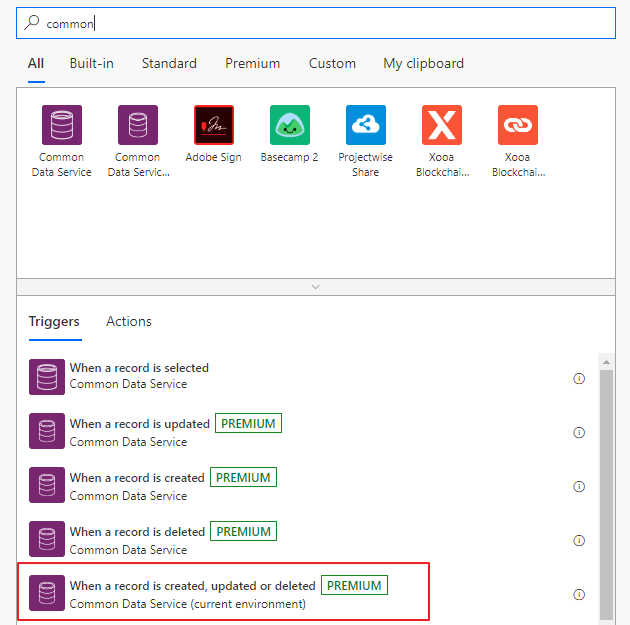Screen dimensions: 630x625
Task: Select 'When a record is created' trigger
Action: (137, 478)
